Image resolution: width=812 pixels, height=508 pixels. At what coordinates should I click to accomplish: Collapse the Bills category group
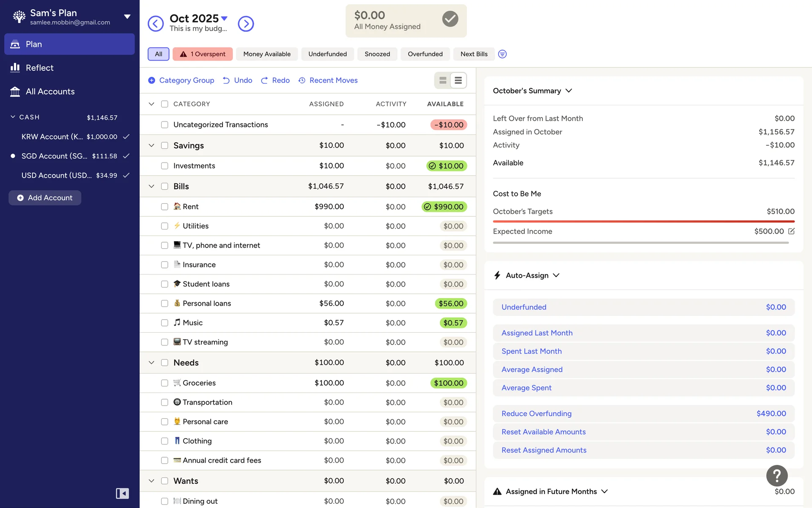(x=151, y=186)
